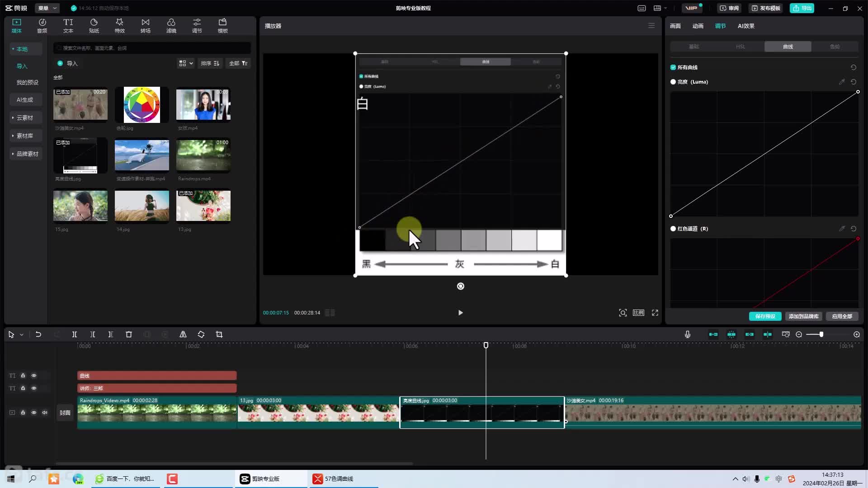Click the undo arrow in timeline toolbar
This screenshot has height=488, width=868.
pyautogui.click(x=38, y=334)
